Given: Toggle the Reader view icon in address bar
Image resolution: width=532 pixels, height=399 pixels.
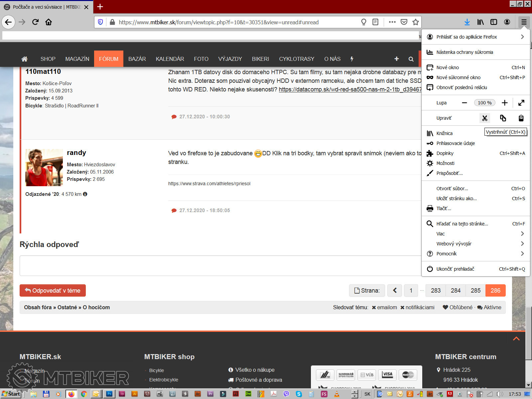Looking at the screenshot, I should coord(375,22).
